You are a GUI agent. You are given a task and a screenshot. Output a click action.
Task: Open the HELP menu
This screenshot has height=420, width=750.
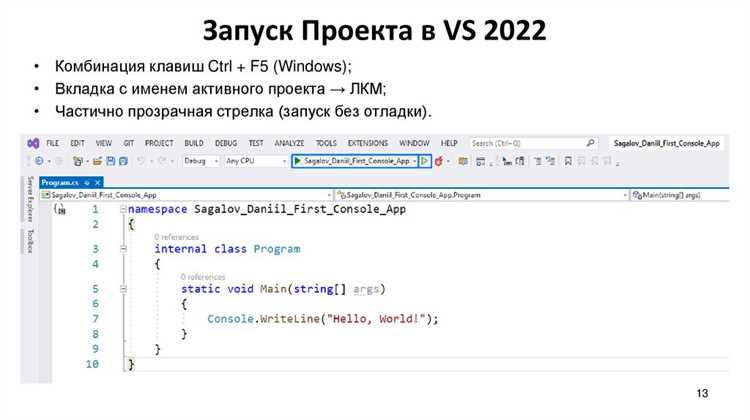click(x=449, y=143)
